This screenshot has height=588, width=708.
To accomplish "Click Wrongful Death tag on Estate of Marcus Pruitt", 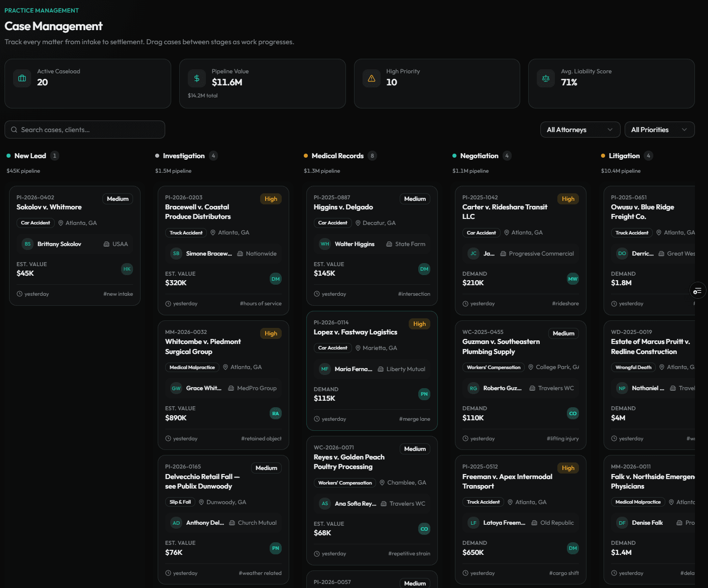I will point(633,367).
